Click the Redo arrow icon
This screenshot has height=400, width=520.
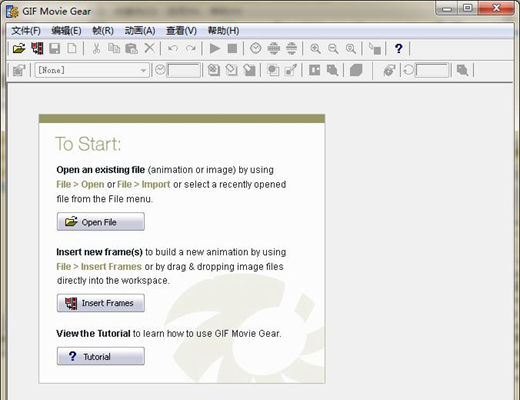pos(191,49)
